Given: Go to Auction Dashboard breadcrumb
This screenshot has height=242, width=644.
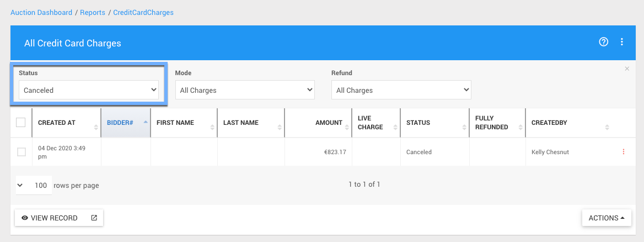Looking at the screenshot, I should click(x=41, y=12).
